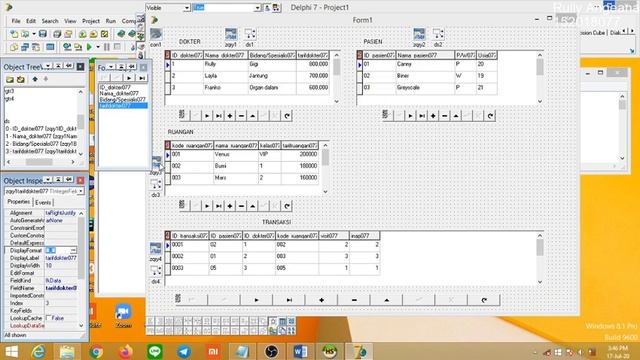Image resolution: width=640 pixels, height=360 pixels.
Task: Click the Greyscale cell in PASIEN grid
Action: (425, 88)
